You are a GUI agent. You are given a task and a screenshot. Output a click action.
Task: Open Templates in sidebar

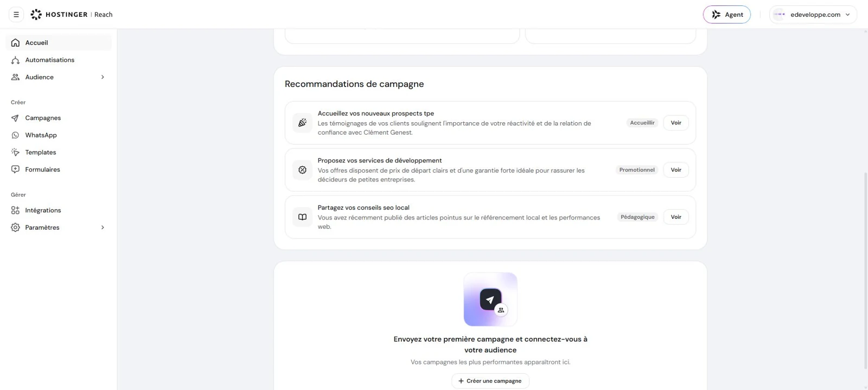click(x=59, y=152)
